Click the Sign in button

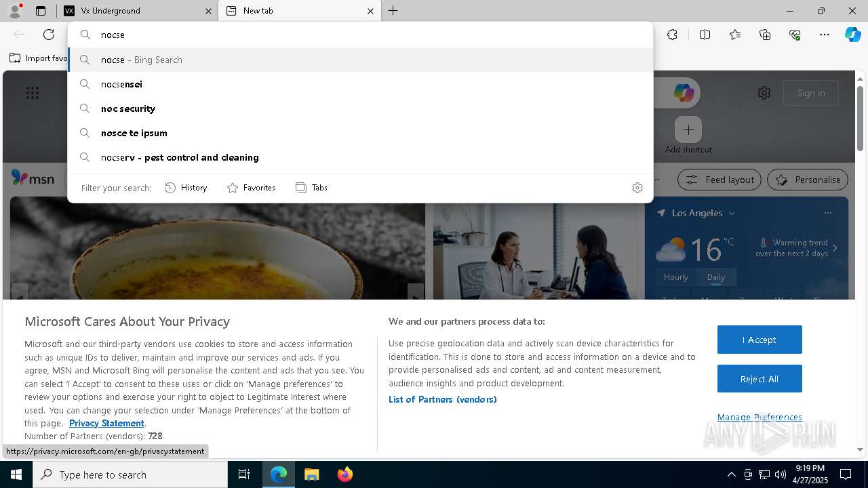pos(811,93)
